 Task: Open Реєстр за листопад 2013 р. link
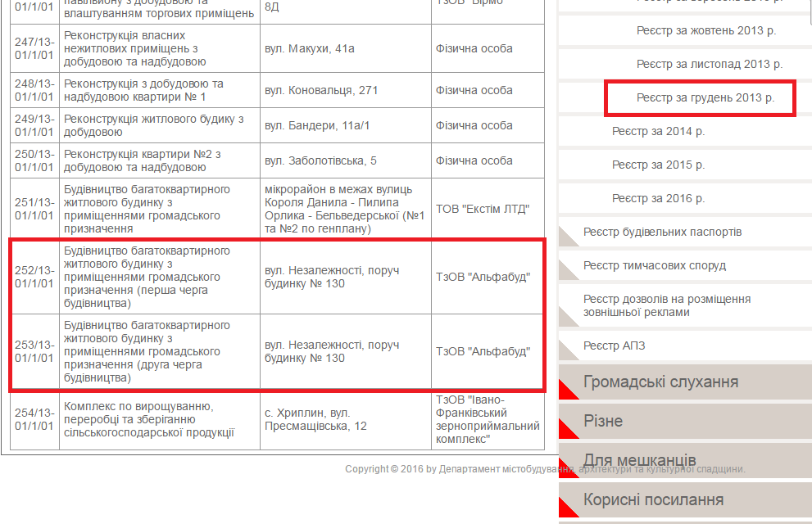(709, 64)
